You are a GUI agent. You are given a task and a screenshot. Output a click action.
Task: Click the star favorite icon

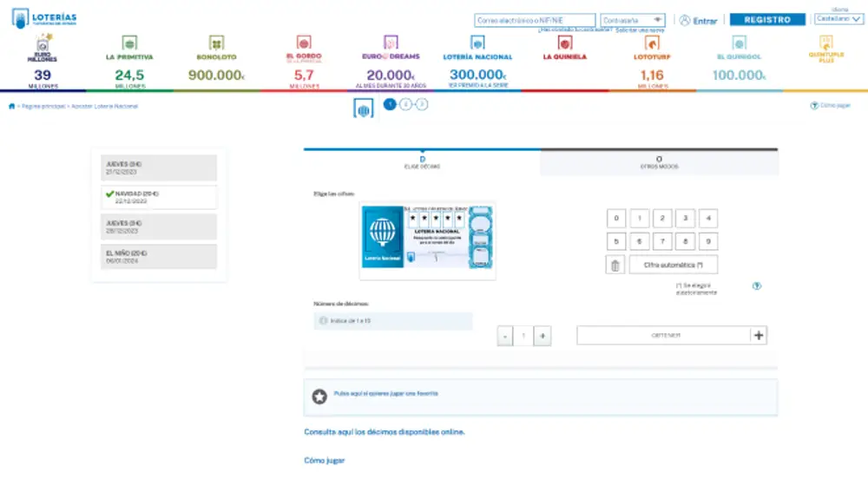(319, 397)
